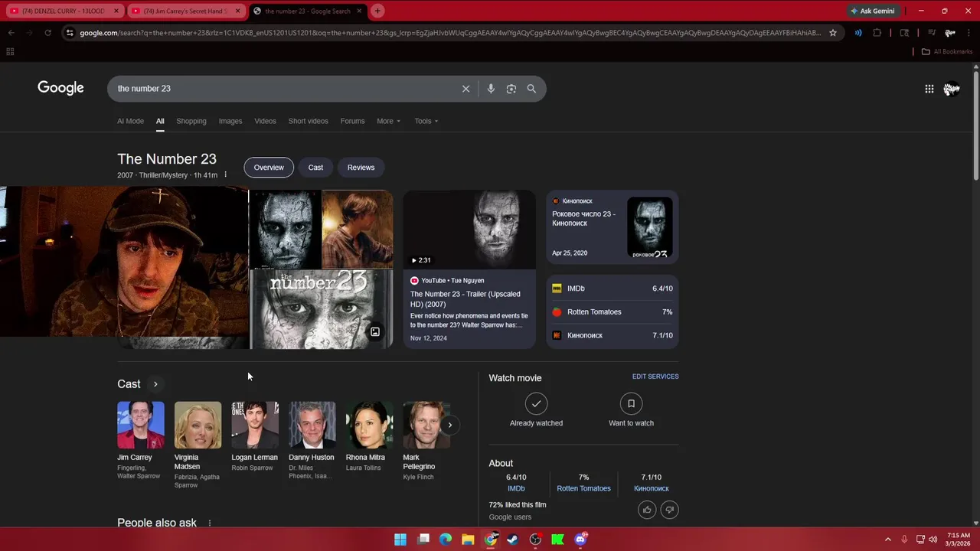Open the Кинопоиск article card
The width and height of the screenshot is (980, 551).
[612, 227]
